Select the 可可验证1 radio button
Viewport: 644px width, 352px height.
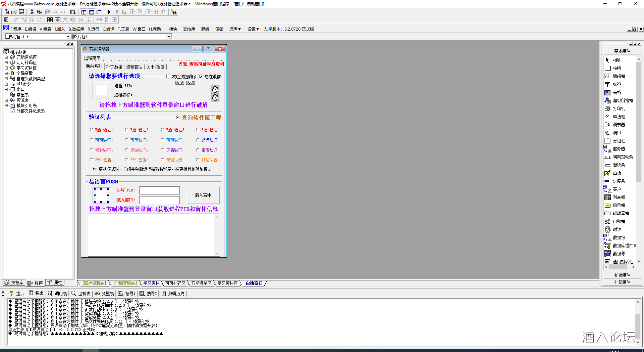(92, 140)
